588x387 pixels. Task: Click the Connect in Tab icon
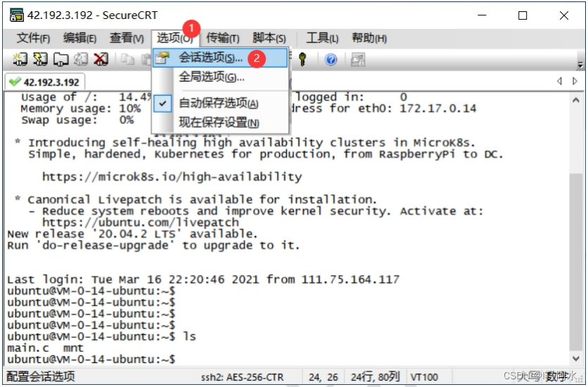[x=60, y=59]
